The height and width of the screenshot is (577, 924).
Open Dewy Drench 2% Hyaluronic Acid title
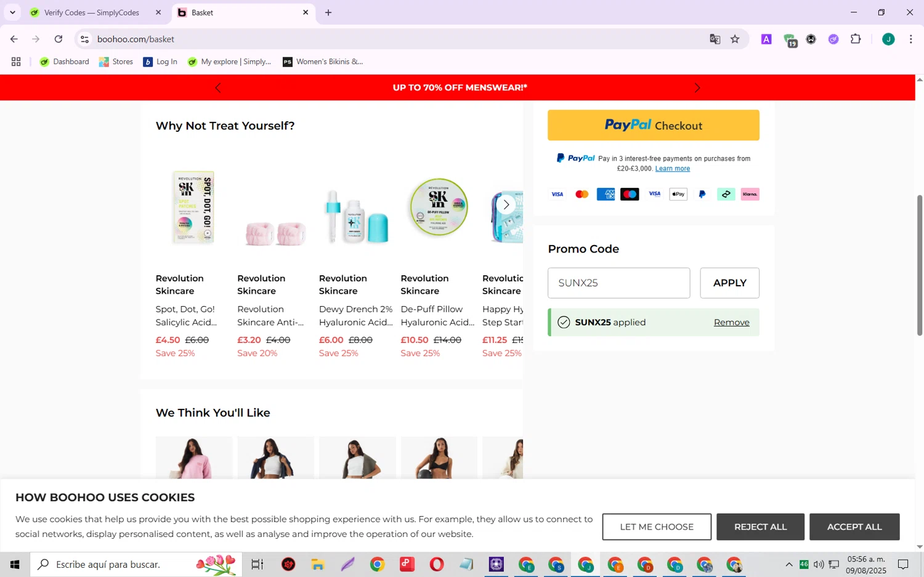(356, 316)
